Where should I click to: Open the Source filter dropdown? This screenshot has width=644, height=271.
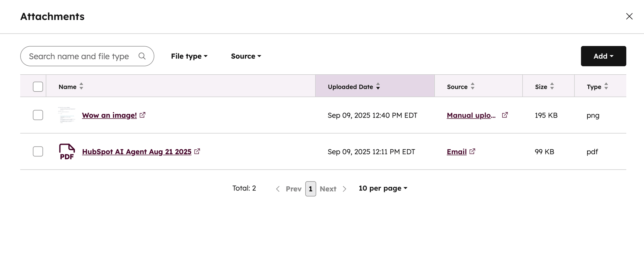pyautogui.click(x=245, y=56)
